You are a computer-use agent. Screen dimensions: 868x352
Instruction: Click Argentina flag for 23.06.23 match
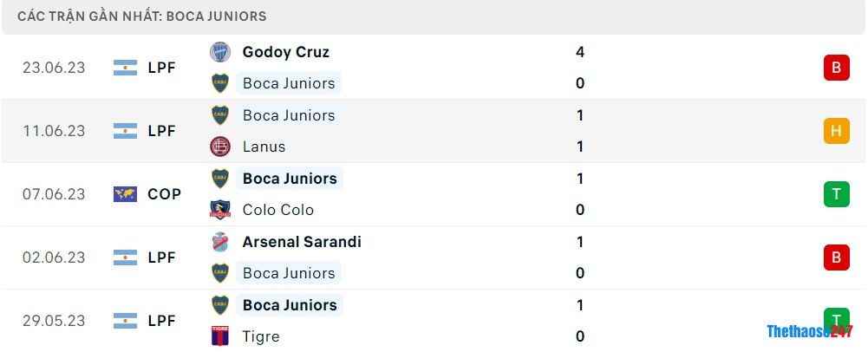(x=126, y=68)
